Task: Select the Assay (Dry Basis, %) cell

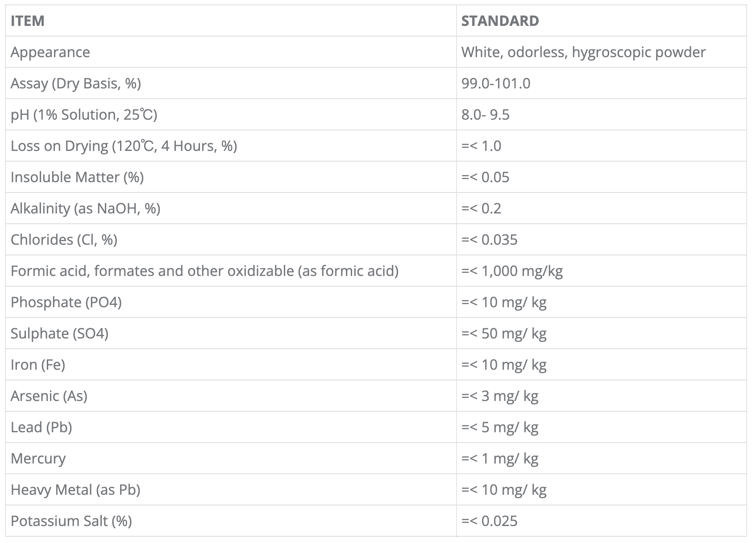Action: click(76, 84)
